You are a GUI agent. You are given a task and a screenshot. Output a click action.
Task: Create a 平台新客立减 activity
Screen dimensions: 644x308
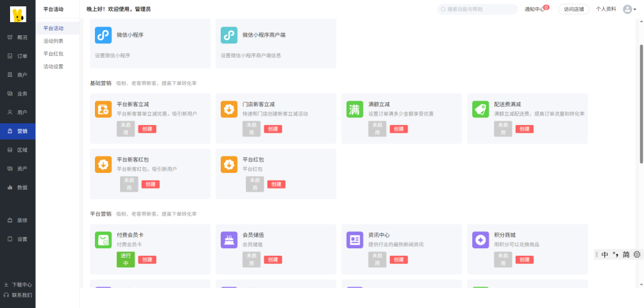point(147,129)
